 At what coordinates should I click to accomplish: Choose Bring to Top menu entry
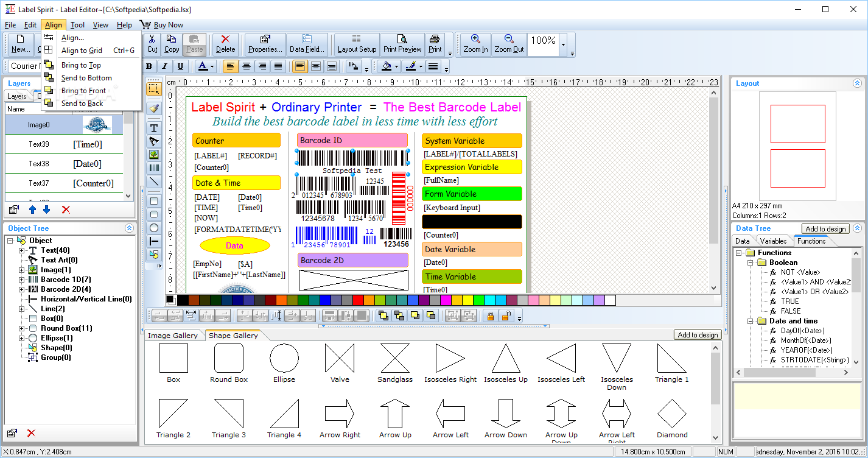91,65
